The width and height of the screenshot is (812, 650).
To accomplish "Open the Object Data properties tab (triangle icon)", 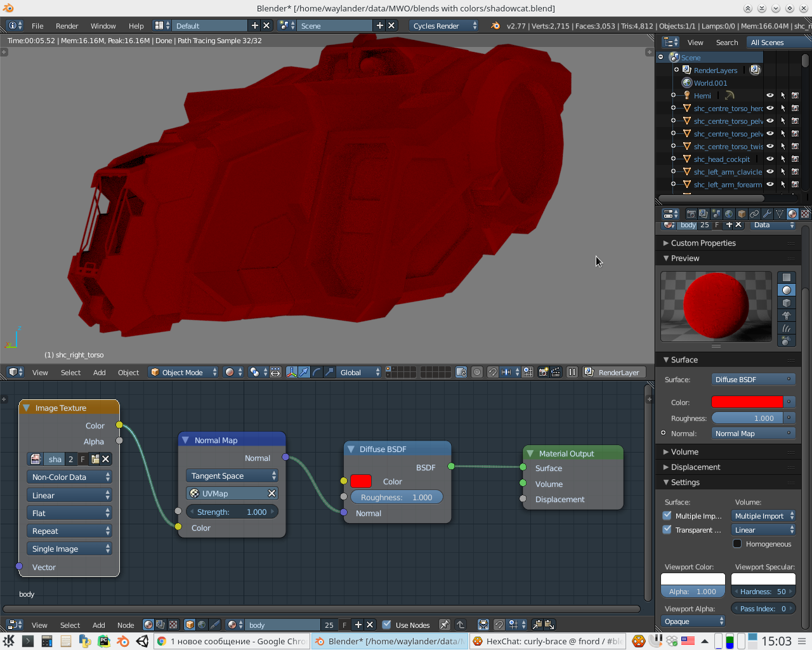I will coord(780,214).
